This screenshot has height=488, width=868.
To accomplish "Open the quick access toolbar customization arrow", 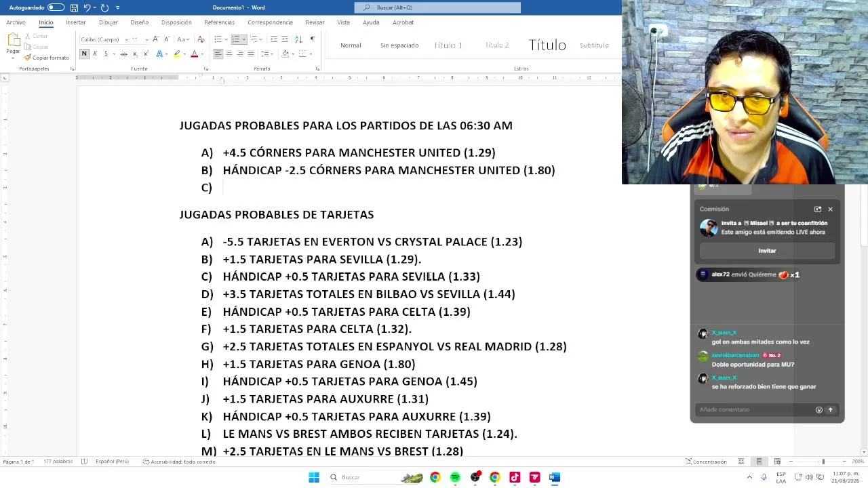I will pyautogui.click(x=117, y=7).
